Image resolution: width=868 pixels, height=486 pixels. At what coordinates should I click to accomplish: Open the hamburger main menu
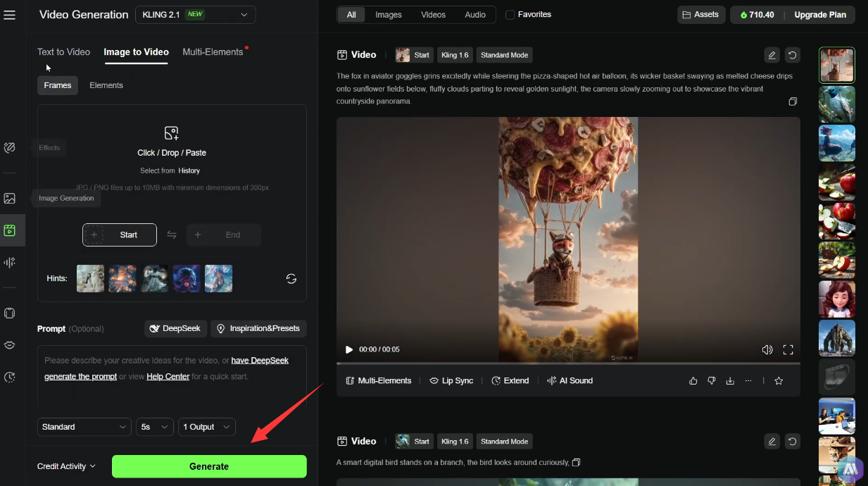[10, 14]
